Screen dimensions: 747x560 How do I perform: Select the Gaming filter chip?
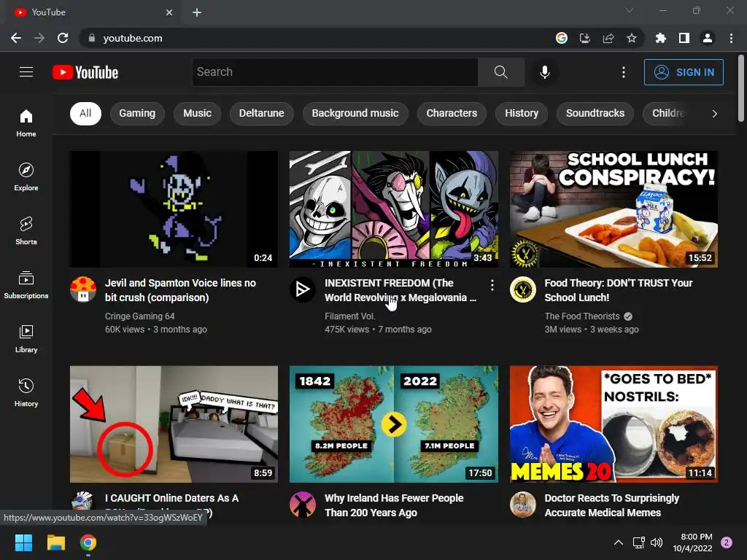pyautogui.click(x=137, y=113)
